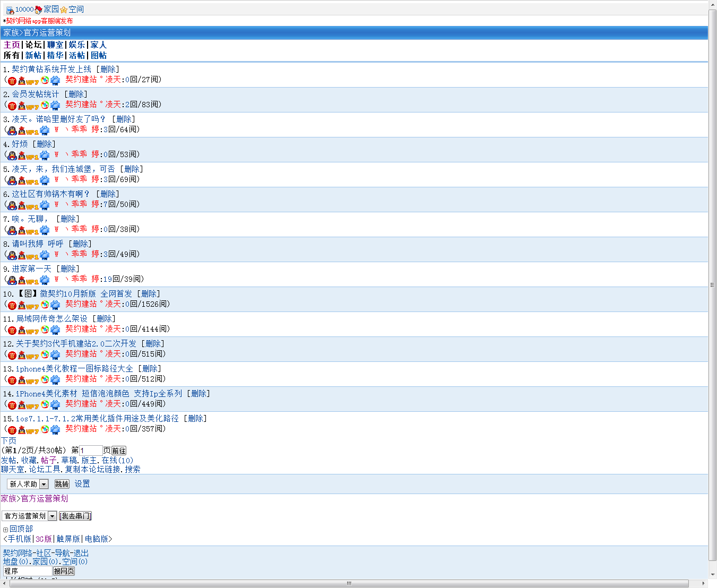Screen dimensions: 717x588
Task: Open post 契约黄钻系统开发上线
Action: tap(51, 69)
